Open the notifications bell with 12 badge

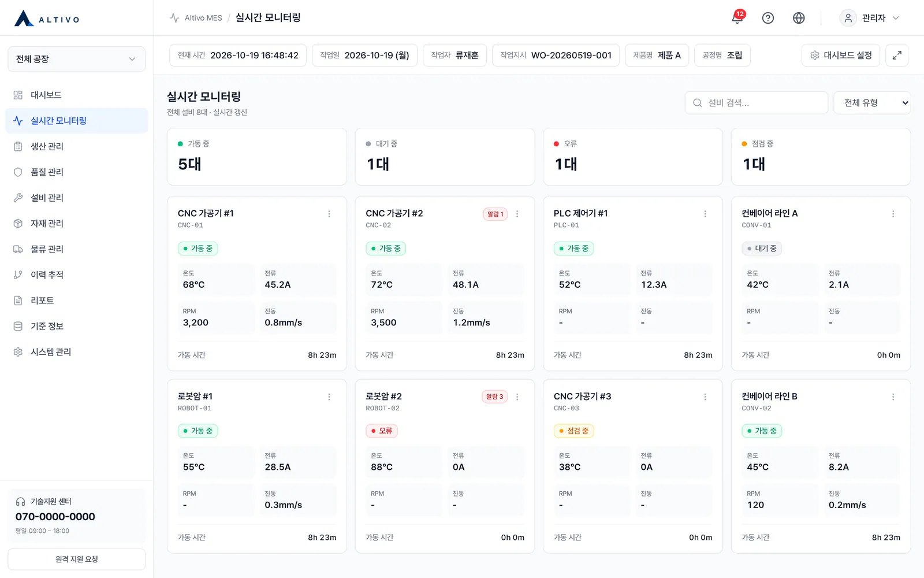(x=737, y=18)
